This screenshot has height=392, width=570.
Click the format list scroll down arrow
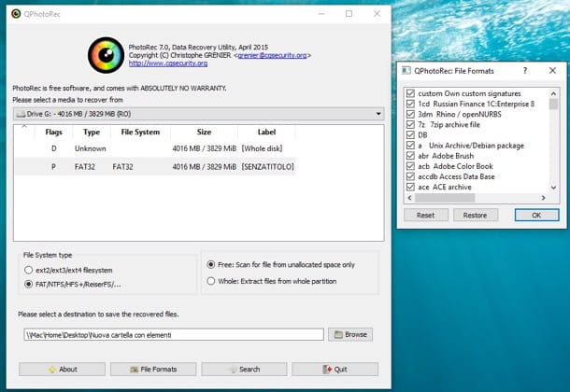point(553,188)
